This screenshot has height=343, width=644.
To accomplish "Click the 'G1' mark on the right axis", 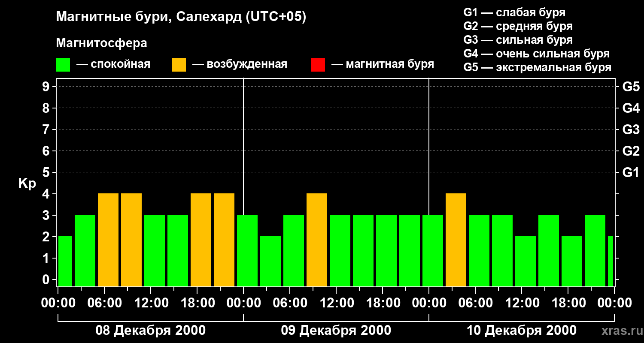I will coord(631,172).
